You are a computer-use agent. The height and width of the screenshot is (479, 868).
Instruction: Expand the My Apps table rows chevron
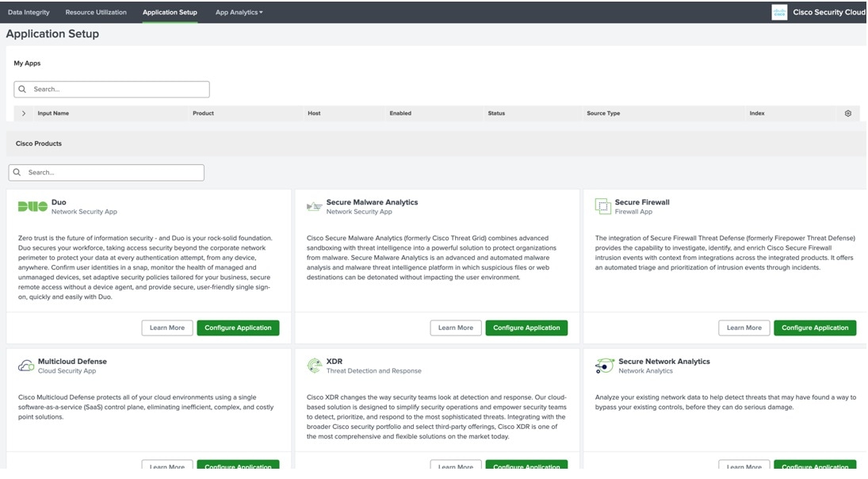tap(24, 113)
